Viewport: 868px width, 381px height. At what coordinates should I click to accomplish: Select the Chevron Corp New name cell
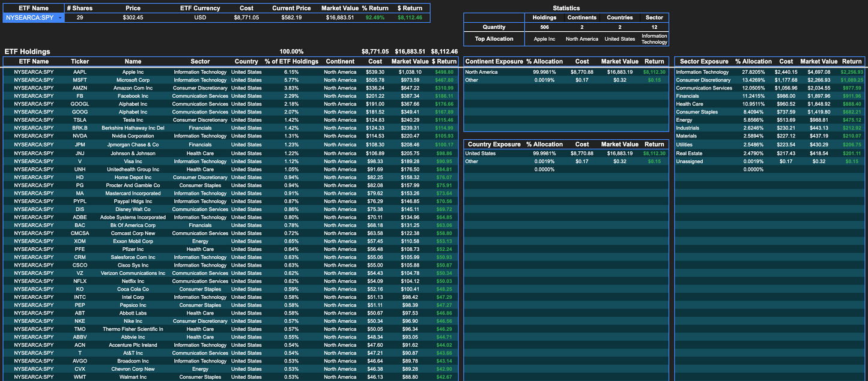pyautogui.click(x=133, y=369)
